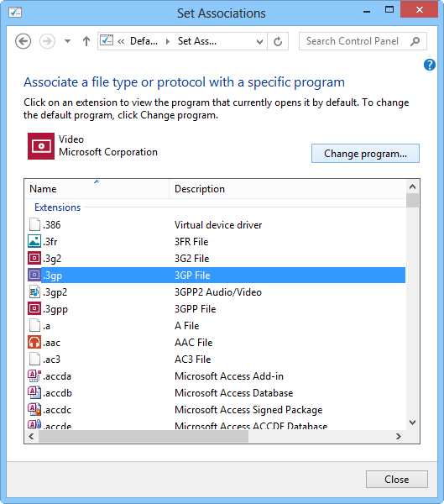Open the recent locations dropdown arrow
The width and height of the screenshot is (444, 504).
pos(67,41)
